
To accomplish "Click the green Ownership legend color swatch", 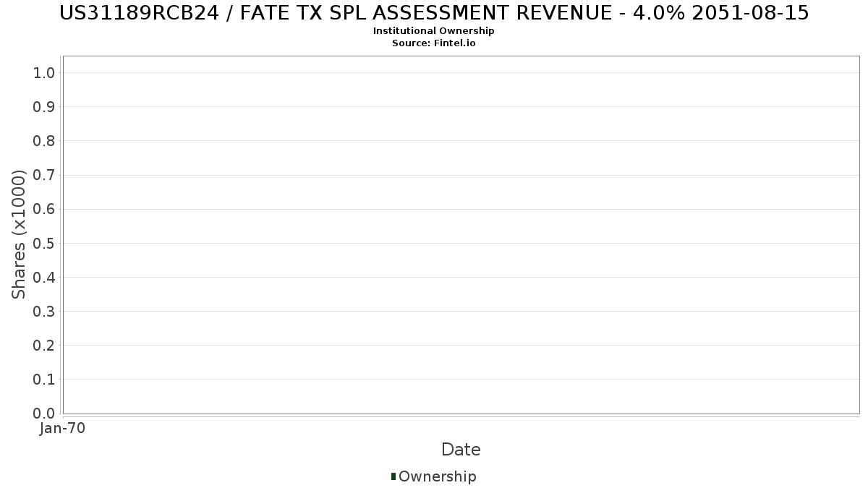I will tap(393, 476).
